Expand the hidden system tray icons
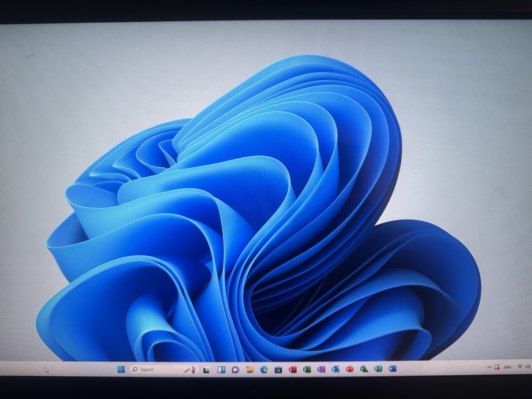Viewport: 532px width, 399px height. pos(489,367)
